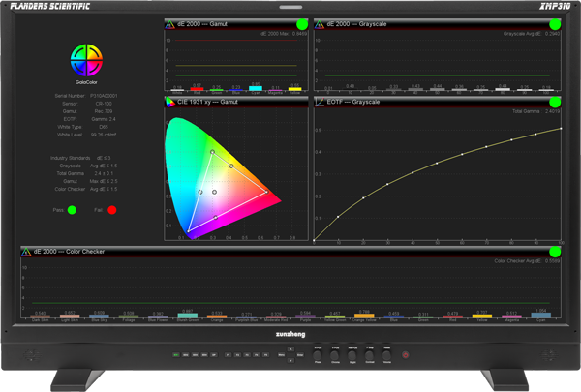Viewport: 581px width, 392px height.
Task: Click the XMP310 model badge
Action: (555, 6)
